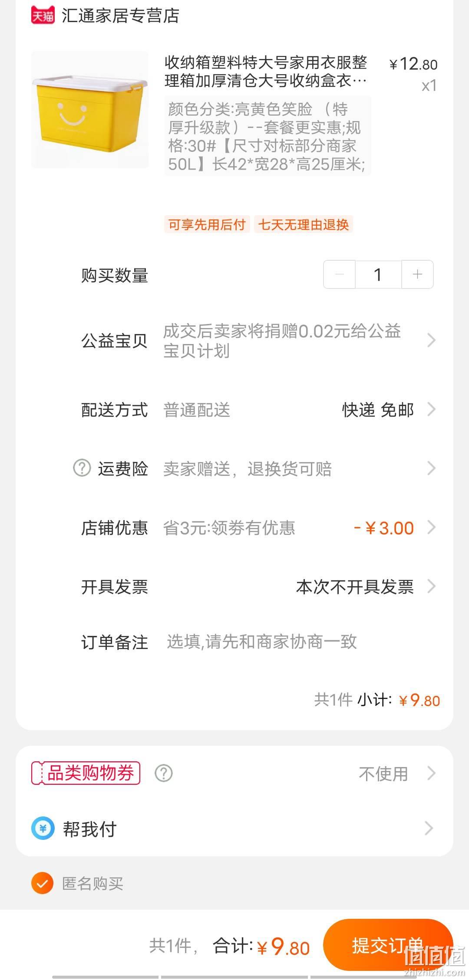Open the yellow storage box thumbnail

click(90, 110)
